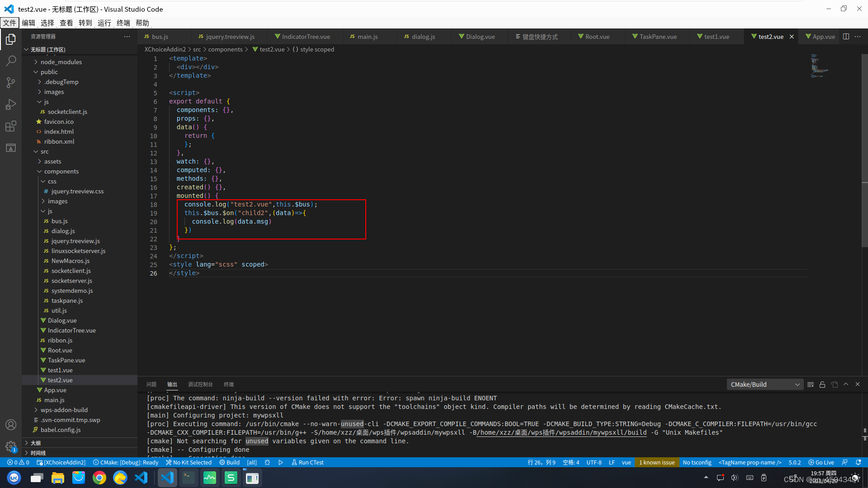Launch Chrome from the taskbar

click(99, 478)
